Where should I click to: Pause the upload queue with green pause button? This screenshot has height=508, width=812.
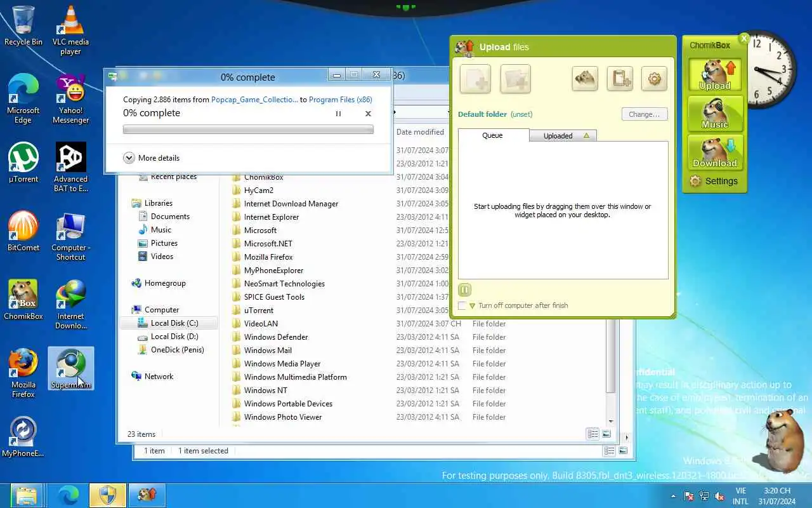tap(464, 290)
